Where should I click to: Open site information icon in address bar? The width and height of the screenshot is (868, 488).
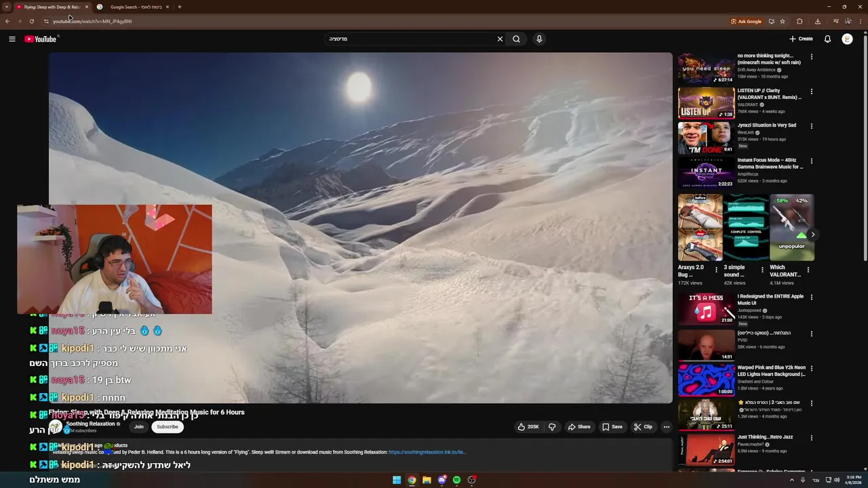pyautogui.click(x=46, y=21)
